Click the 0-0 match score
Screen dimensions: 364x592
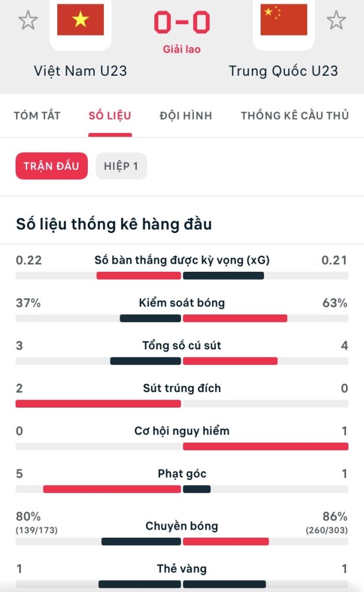pyautogui.click(x=182, y=23)
